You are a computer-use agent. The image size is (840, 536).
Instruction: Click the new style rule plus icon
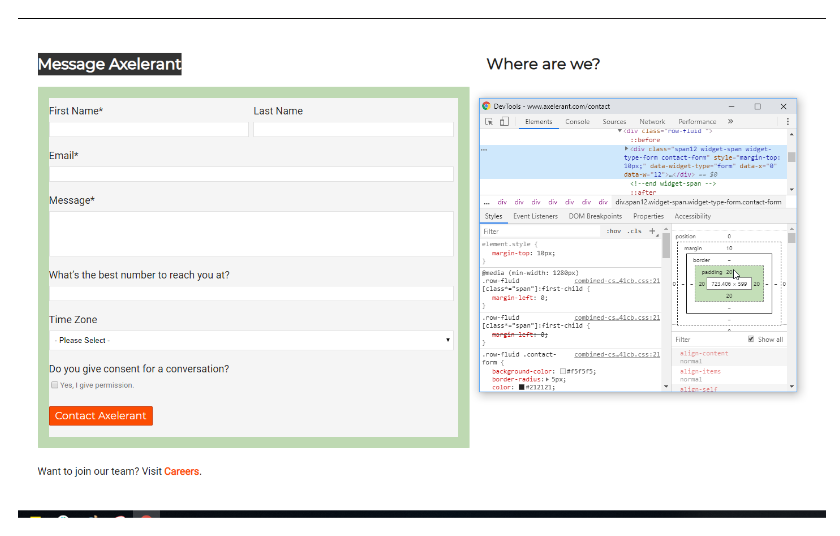tap(652, 231)
